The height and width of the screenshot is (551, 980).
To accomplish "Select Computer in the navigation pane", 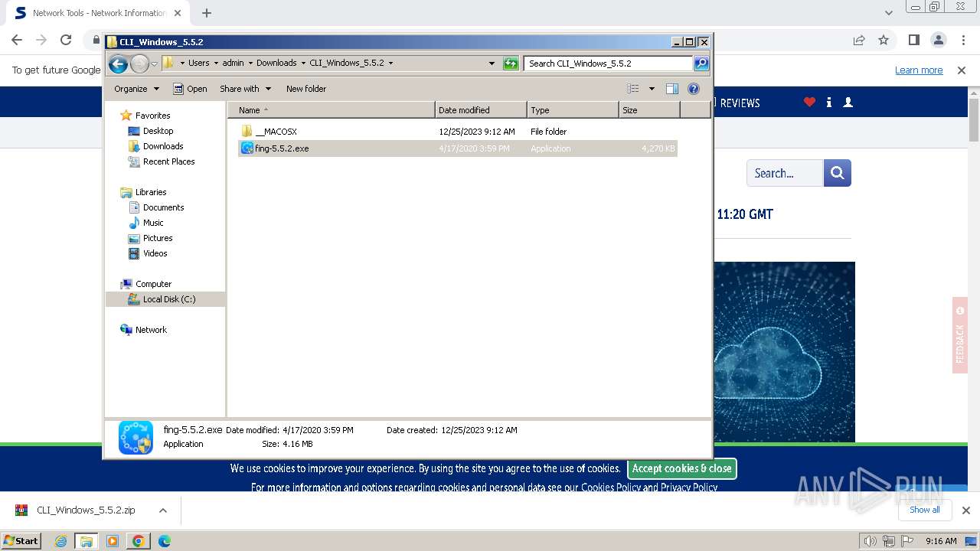I will (153, 284).
